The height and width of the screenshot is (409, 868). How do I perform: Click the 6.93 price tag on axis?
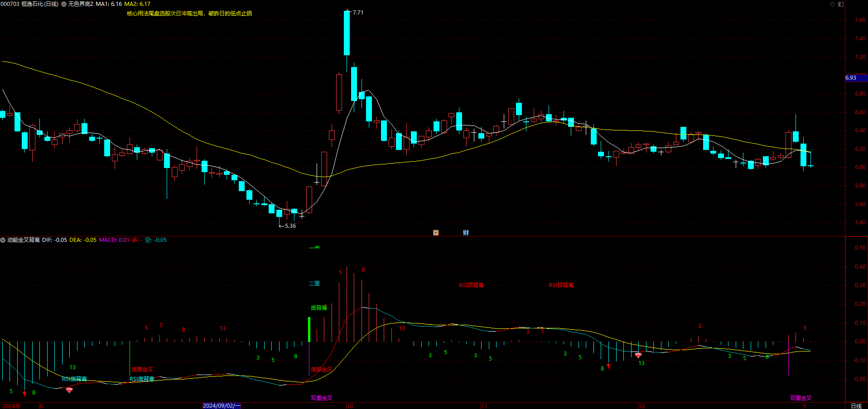coord(856,78)
